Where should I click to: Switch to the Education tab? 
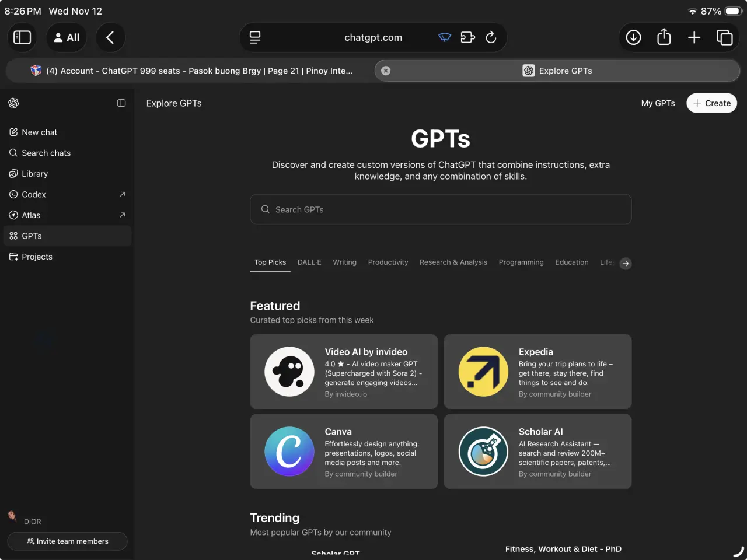(x=572, y=262)
